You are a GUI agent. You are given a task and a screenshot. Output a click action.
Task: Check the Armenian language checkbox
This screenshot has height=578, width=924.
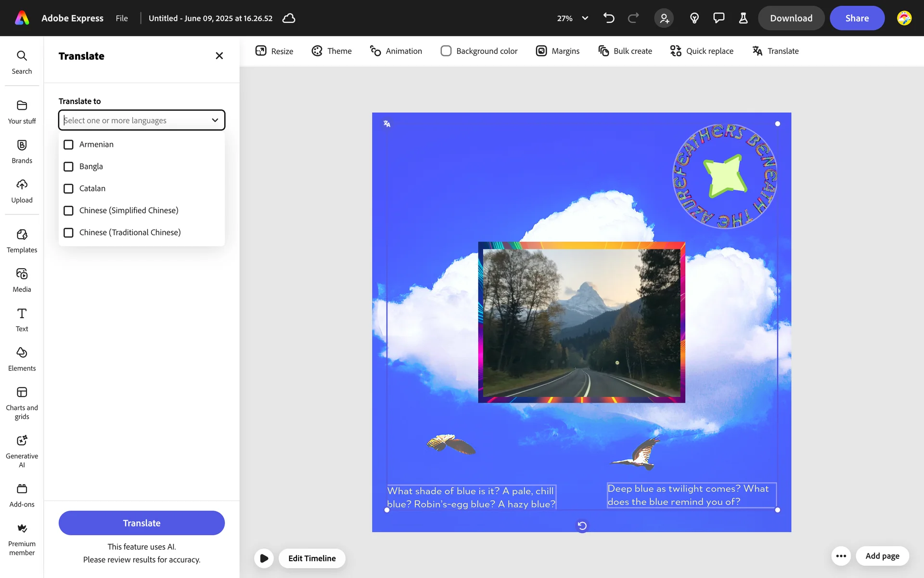(x=69, y=144)
